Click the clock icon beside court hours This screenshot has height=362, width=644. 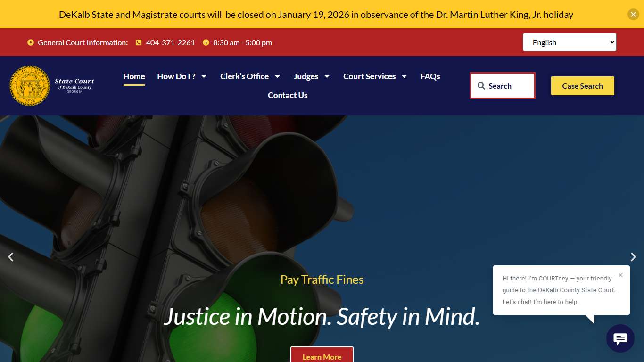(206, 42)
